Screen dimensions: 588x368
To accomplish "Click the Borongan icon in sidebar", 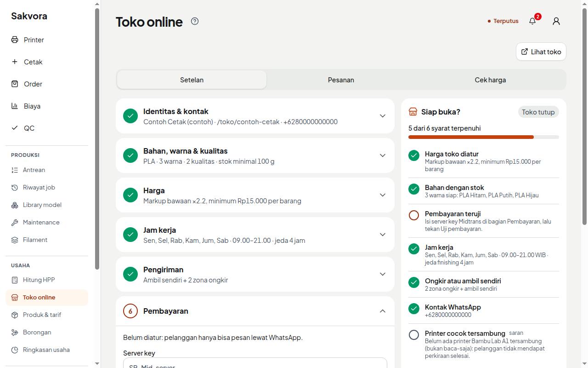I will click(15, 333).
